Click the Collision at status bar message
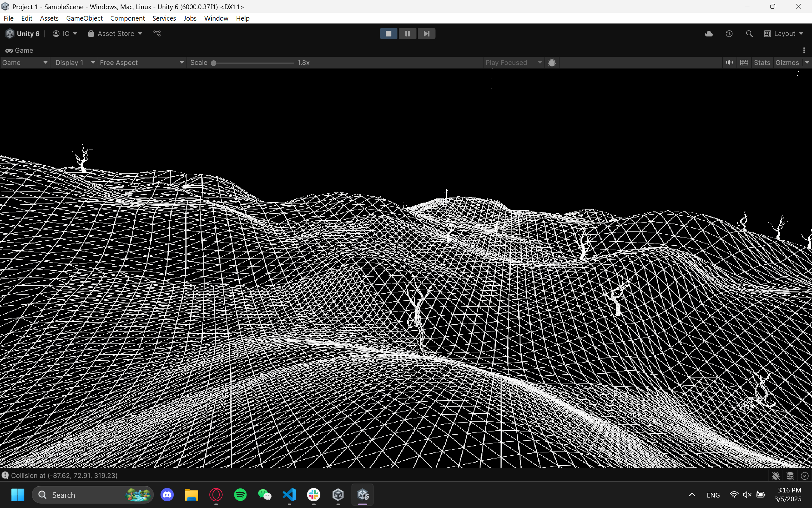Screen dimensions: 812x508 (x=64, y=475)
